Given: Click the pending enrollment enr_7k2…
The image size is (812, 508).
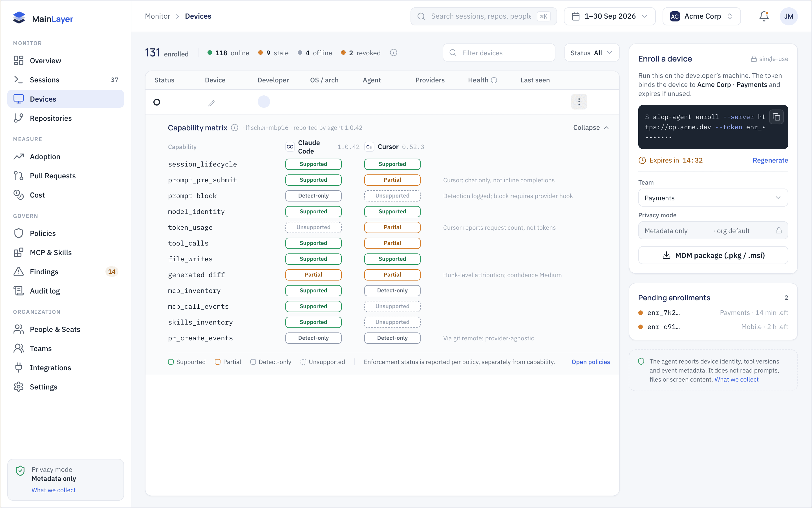Looking at the screenshot, I should click(713, 312).
